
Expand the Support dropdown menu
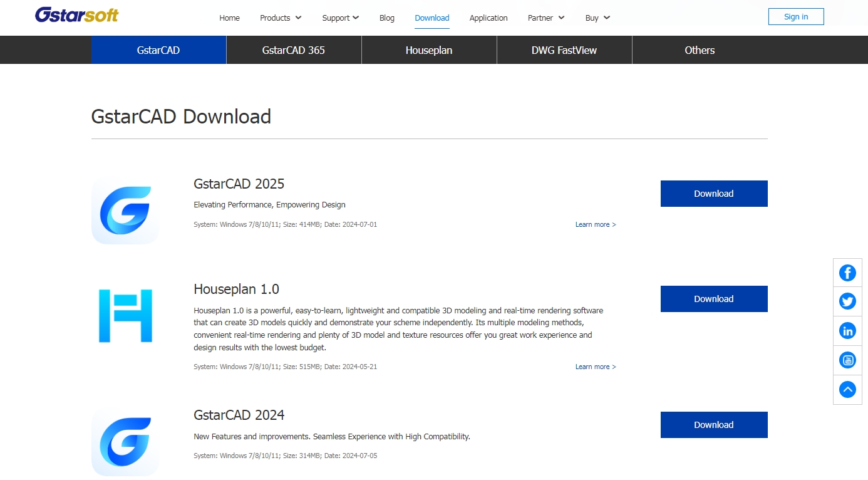pos(340,18)
